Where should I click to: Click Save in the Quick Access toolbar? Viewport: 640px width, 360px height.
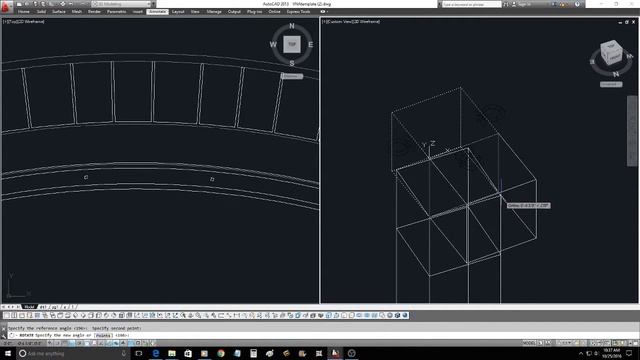pyautogui.click(x=35, y=4)
